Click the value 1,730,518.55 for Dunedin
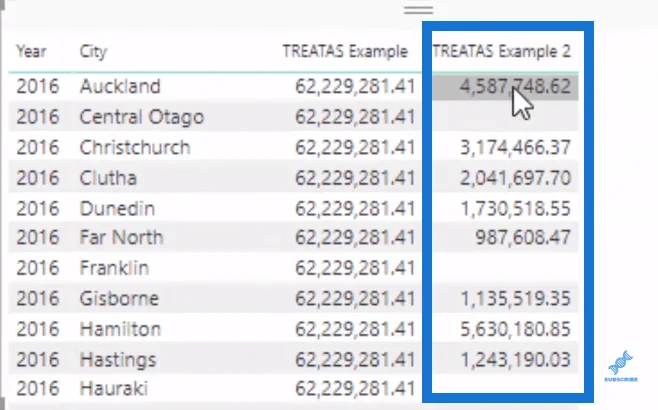 (516, 209)
